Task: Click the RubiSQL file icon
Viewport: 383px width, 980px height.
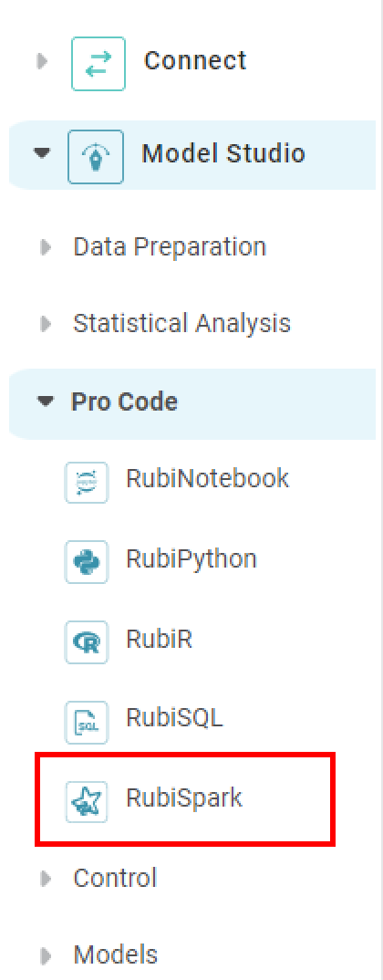Action: point(87,722)
